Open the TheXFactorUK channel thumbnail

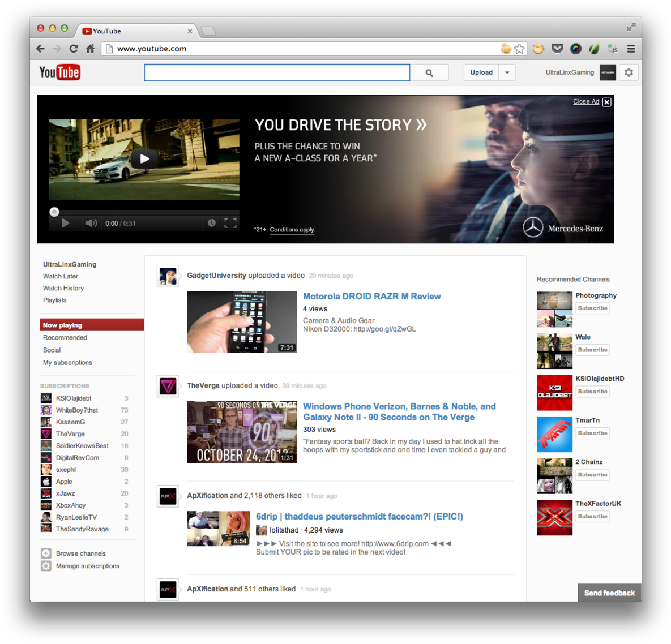(x=554, y=518)
